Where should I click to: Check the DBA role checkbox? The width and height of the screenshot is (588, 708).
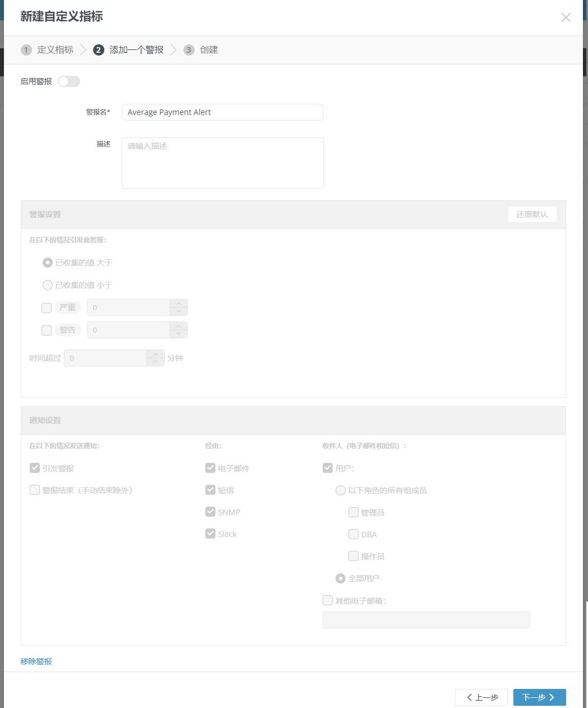(353, 534)
